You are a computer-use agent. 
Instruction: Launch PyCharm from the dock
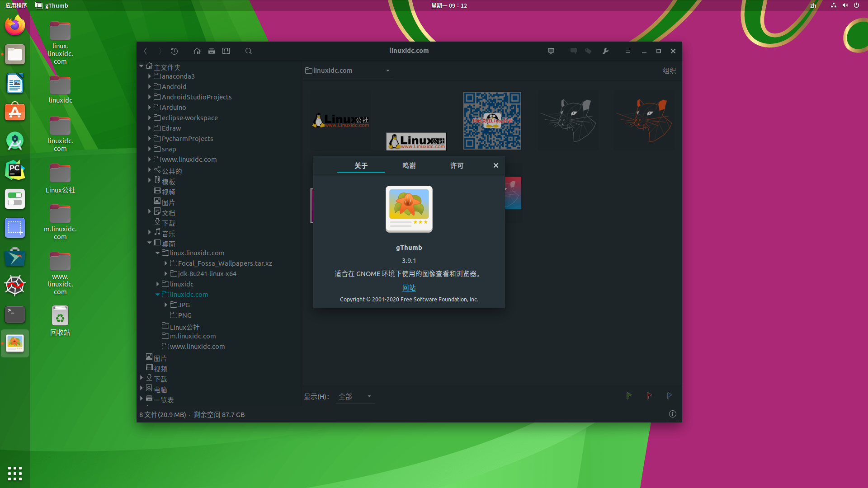coord(15,170)
